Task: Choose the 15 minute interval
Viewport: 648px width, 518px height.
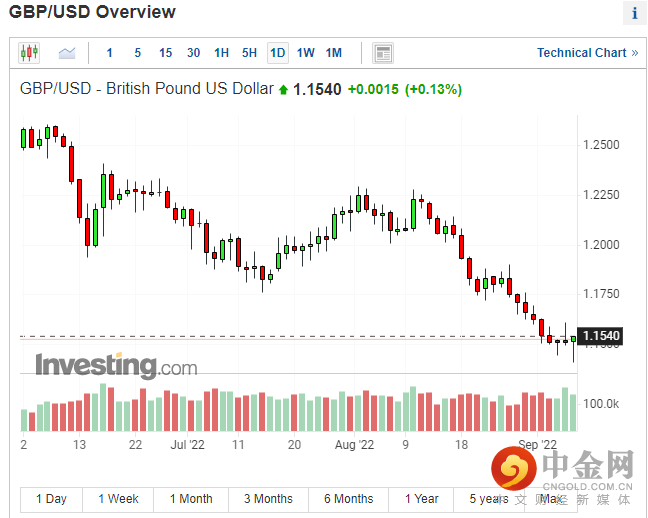Action: point(165,53)
